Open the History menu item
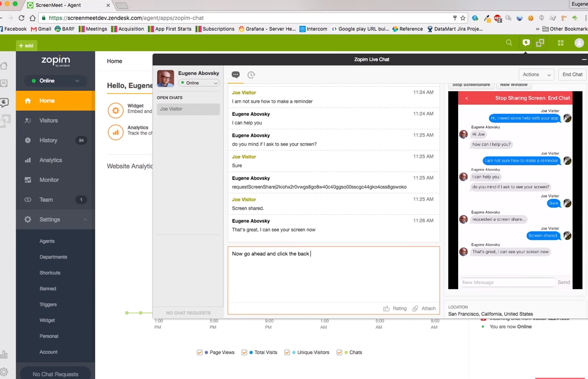The image size is (588, 379). 55,140
